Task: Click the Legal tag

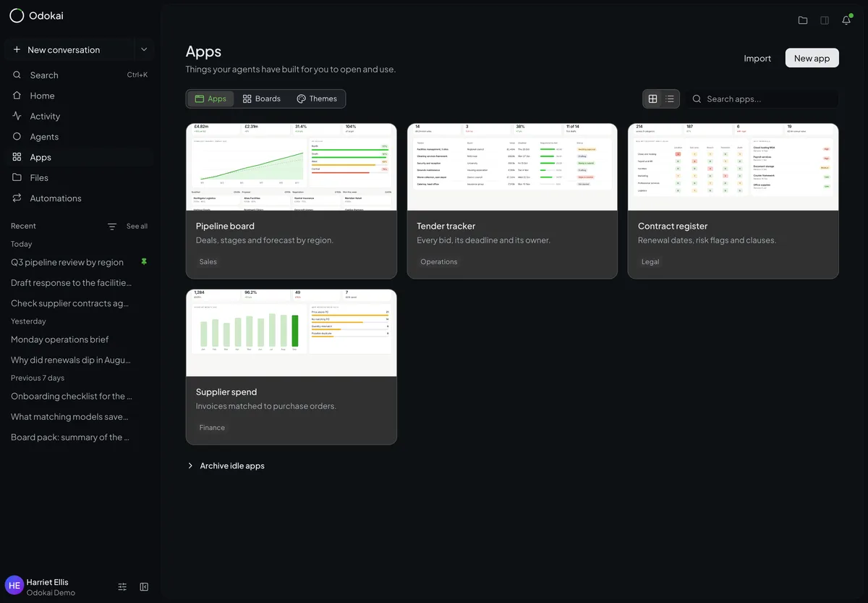Action: click(650, 262)
